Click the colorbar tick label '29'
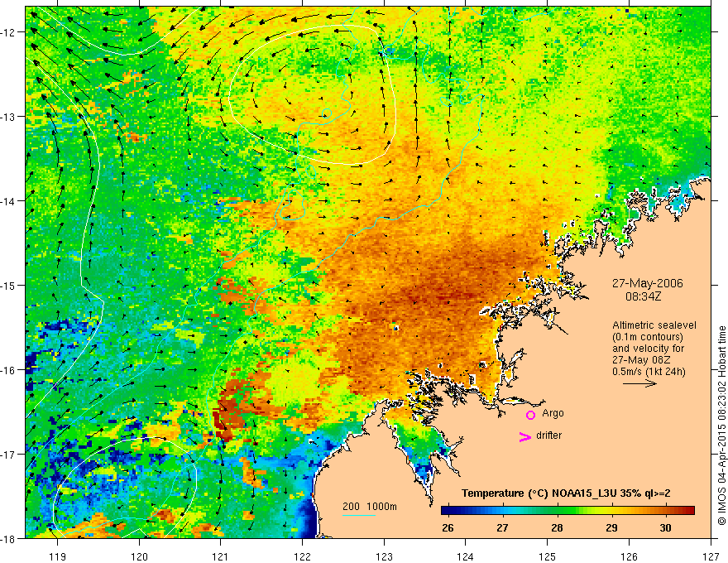This screenshot has width=728, height=563. pyautogui.click(x=611, y=527)
